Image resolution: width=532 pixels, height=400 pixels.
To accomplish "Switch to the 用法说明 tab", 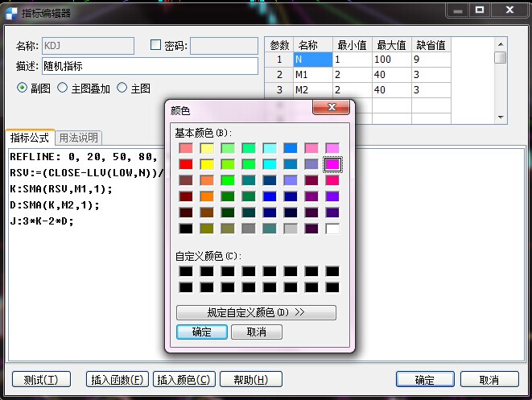I will [79, 138].
